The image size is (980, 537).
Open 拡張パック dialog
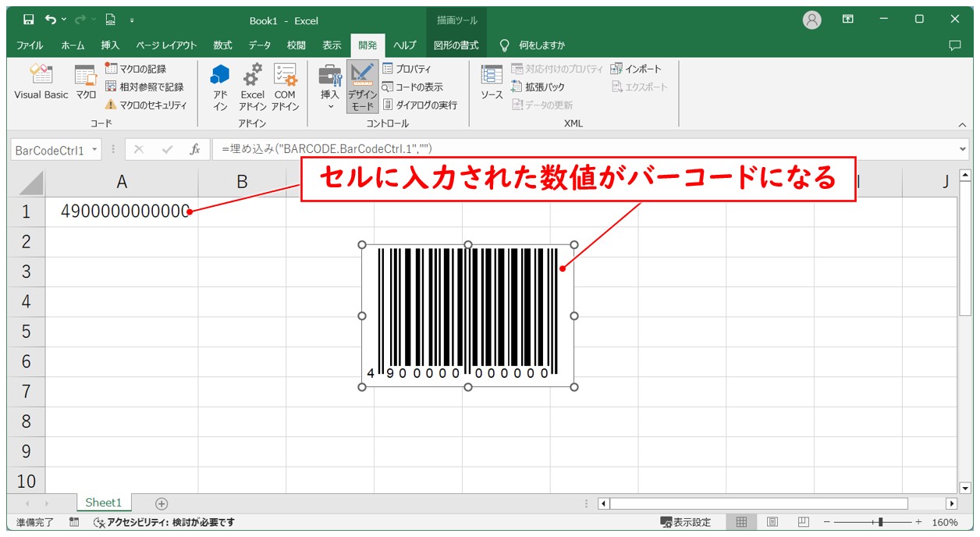[538, 87]
